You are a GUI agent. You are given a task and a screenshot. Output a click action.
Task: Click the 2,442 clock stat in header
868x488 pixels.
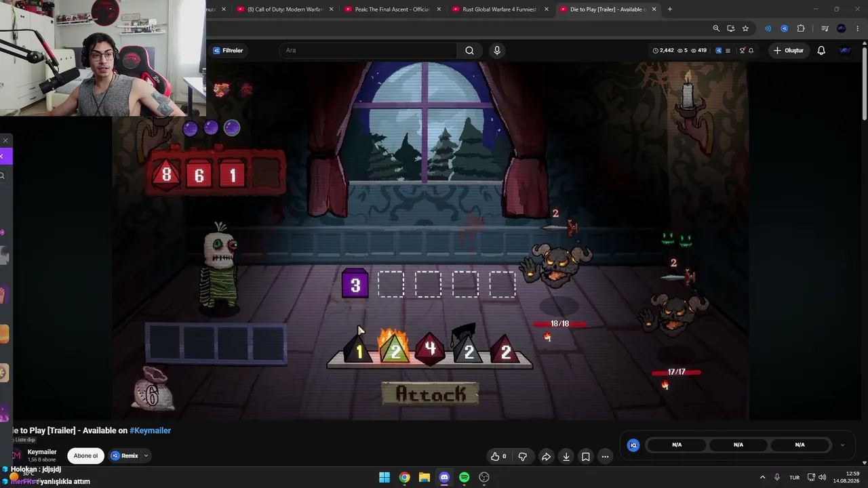pos(663,50)
